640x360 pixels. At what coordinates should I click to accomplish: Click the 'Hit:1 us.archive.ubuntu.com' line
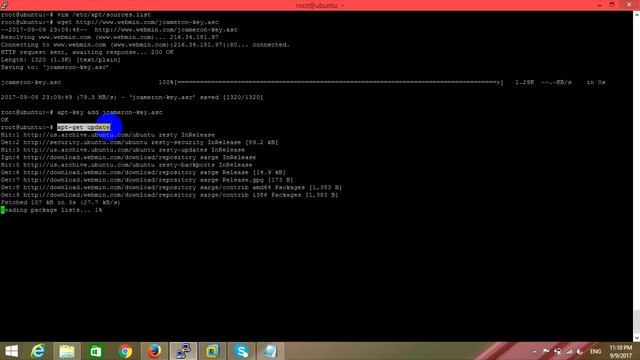pos(108,135)
